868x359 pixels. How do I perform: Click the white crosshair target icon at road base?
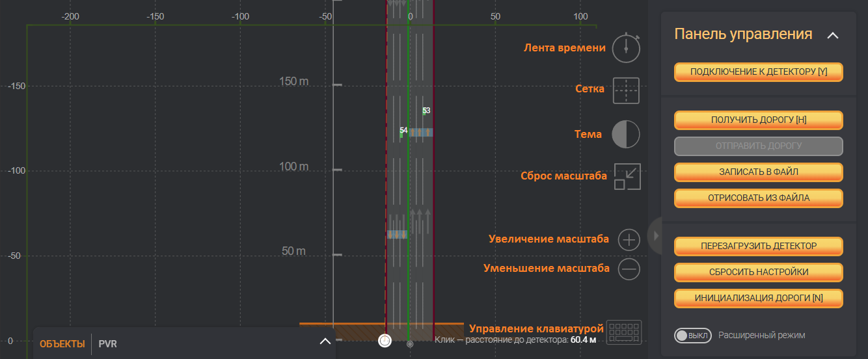pyautogui.click(x=385, y=340)
